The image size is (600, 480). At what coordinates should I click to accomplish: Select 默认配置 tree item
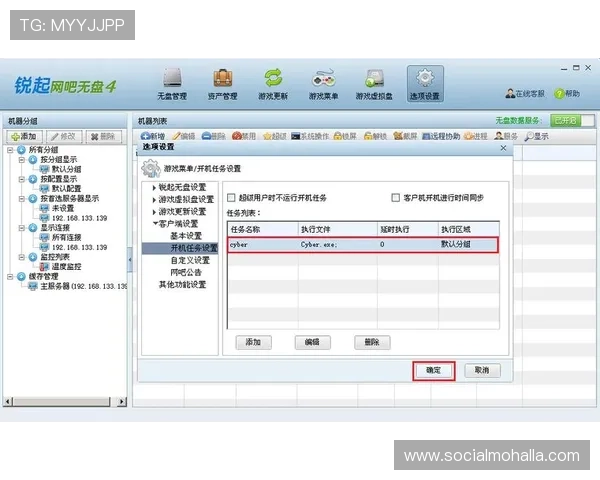(66, 189)
